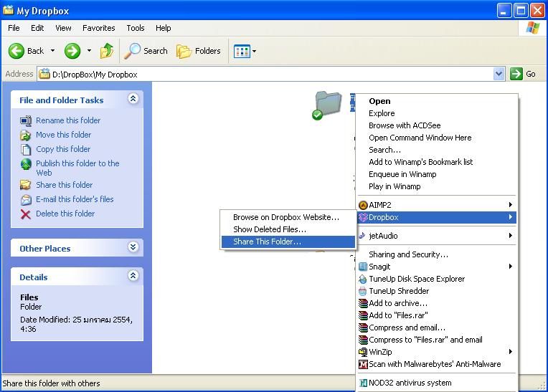Viewport: 548px width, 392px height.
Task: Click the green Back arrow icon
Action: tap(16, 52)
